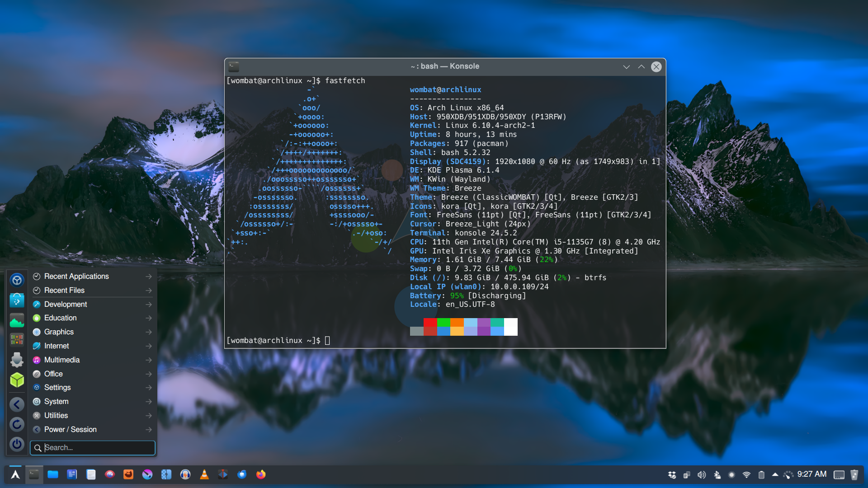Launch the red eye image viewer in the taskbar
Viewport: 868px width, 488px height.
coord(110,474)
